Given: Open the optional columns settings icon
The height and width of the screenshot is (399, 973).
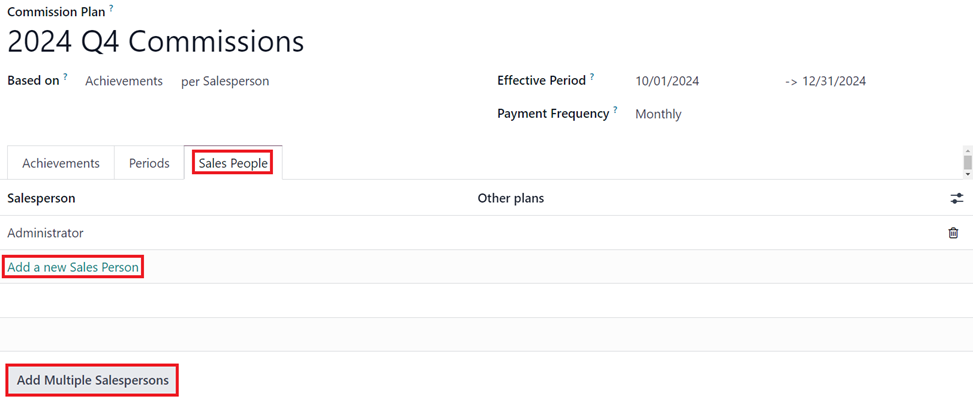Looking at the screenshot, I should pyautogui.click(x=957, y=199).
